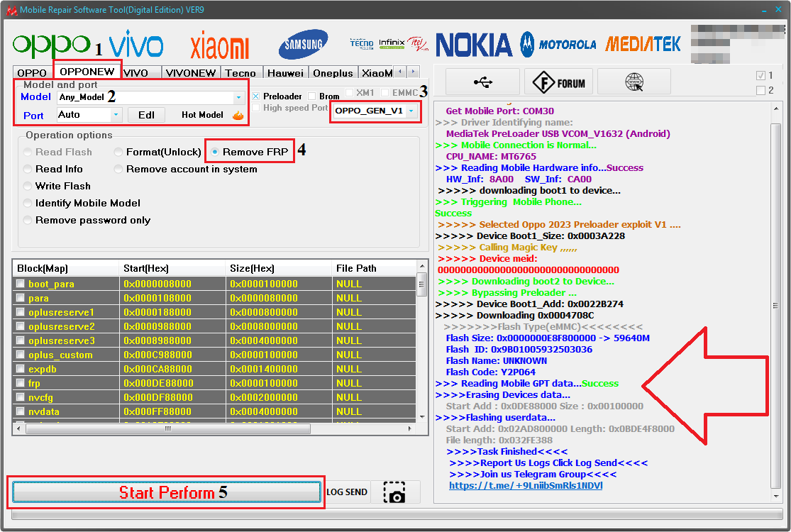Toggle the Brom checkbox
This screenshot has height=532, width=791.
(311, 96)
